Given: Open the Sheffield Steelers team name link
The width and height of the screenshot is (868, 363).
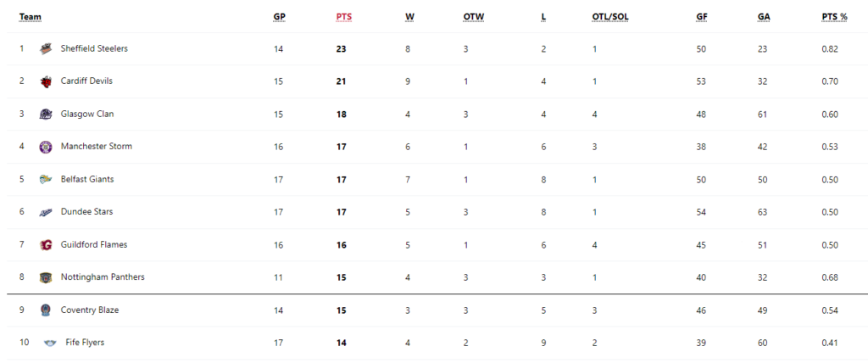Looking at the screenshot, I should pos(94,49).
